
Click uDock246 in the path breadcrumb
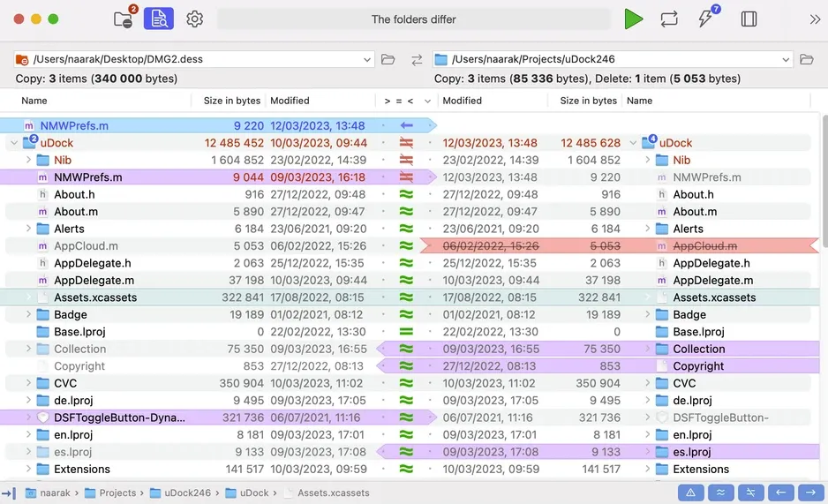point(187,493)
